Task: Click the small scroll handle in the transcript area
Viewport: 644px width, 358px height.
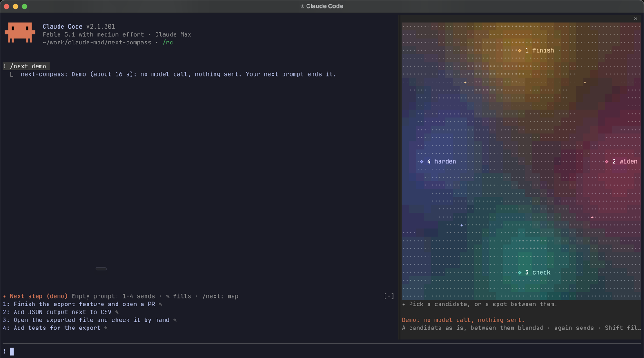Action: coord(101,269)
